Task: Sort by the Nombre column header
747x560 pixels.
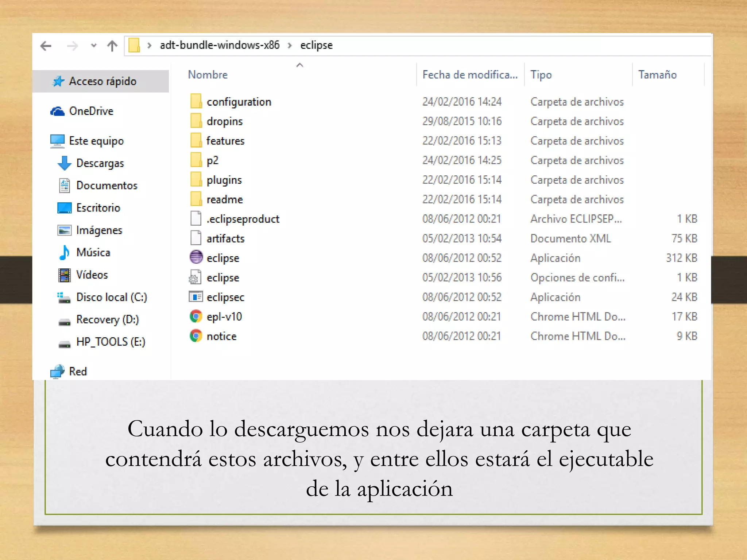Action: (x=208, y=75)
